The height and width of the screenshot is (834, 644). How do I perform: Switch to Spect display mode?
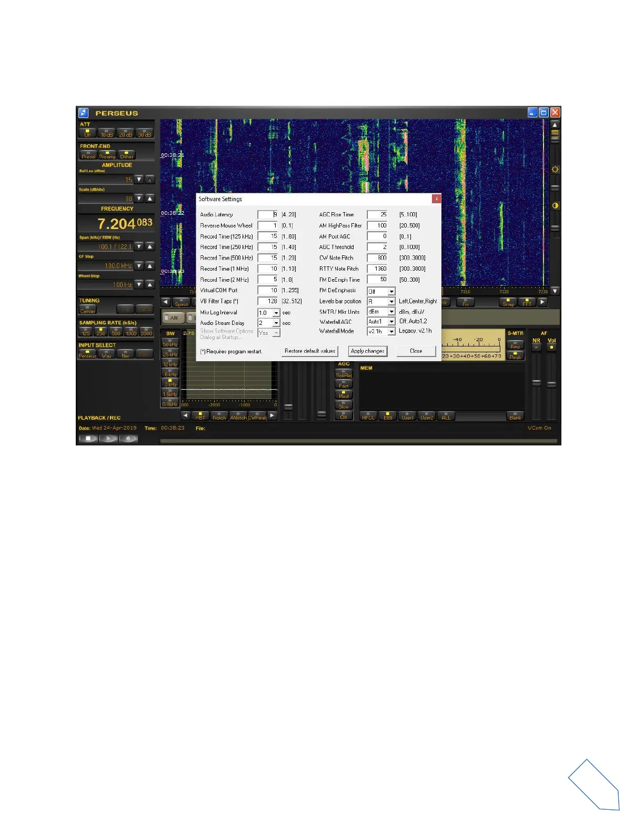tap(182, 302)
